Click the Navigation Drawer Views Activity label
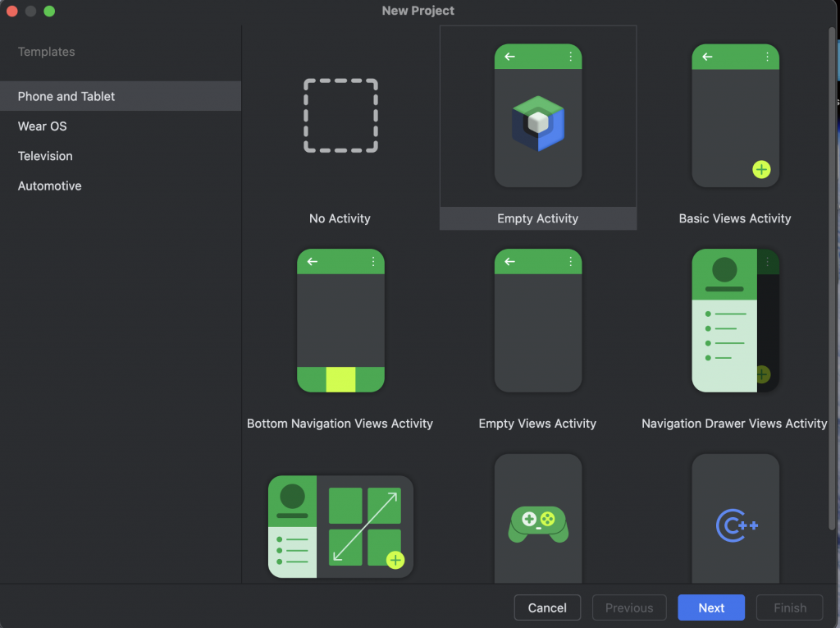The width and height of the screenshot is (840, 628). [735, 424]
